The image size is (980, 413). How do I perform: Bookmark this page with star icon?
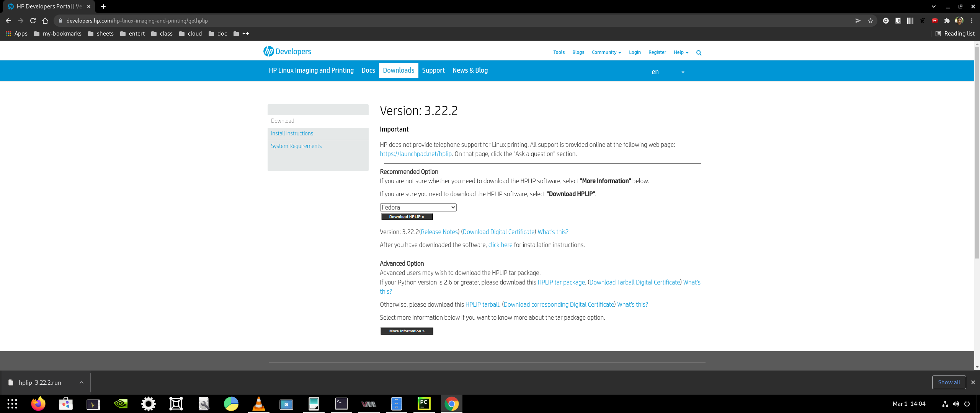click(x=871, y=21)
